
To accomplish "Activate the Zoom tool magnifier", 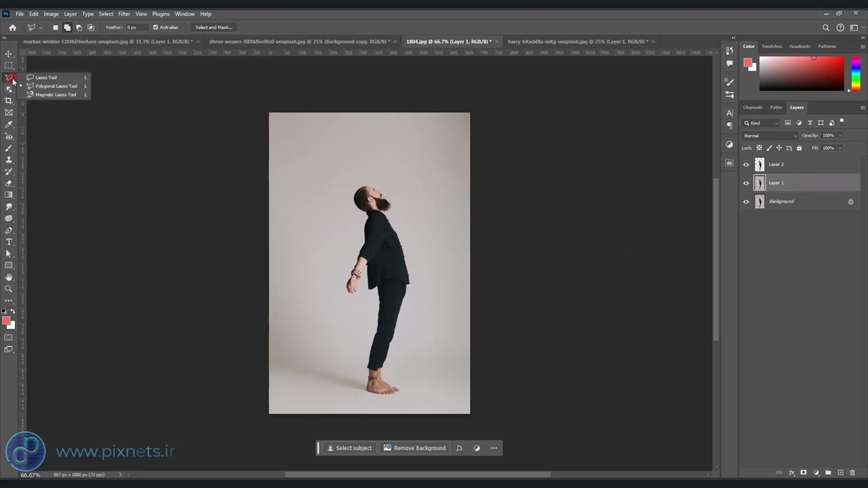I will [9, 289].
